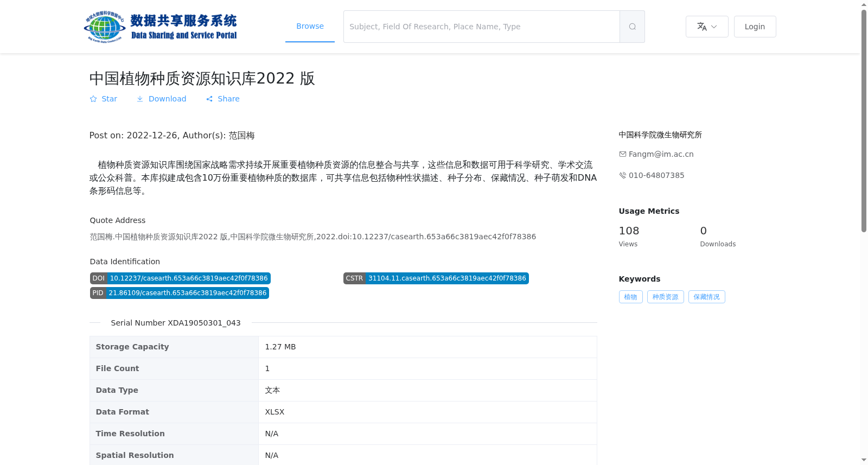Viewport: 868px width, 465px height.
Task: Click the Data Type value 文本
Action: pos(272,390)
